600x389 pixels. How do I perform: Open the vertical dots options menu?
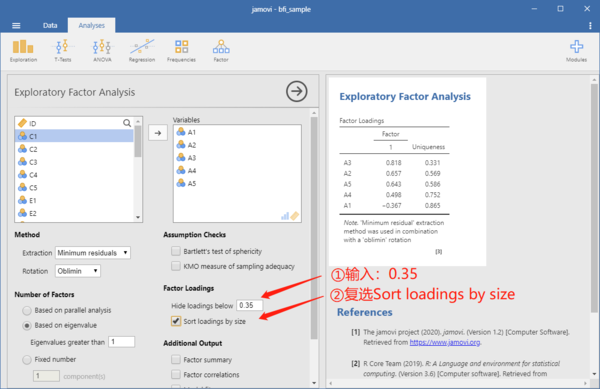coord(590,26)
